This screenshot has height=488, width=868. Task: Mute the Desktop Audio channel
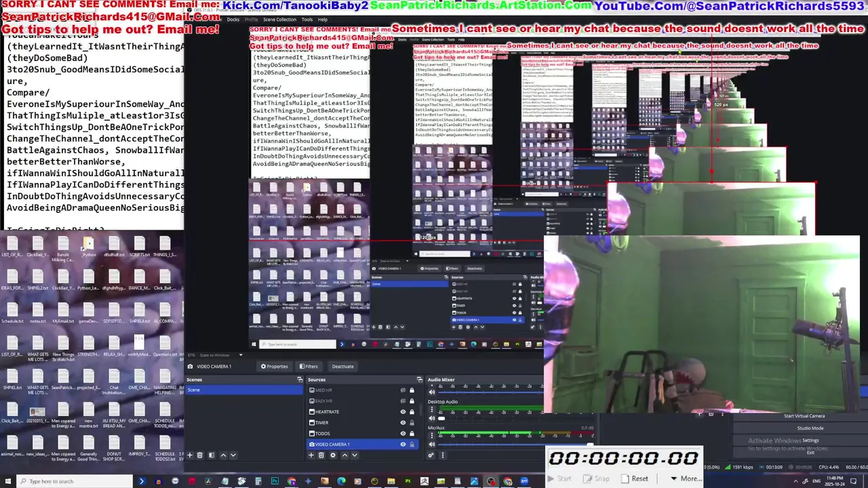431,418
